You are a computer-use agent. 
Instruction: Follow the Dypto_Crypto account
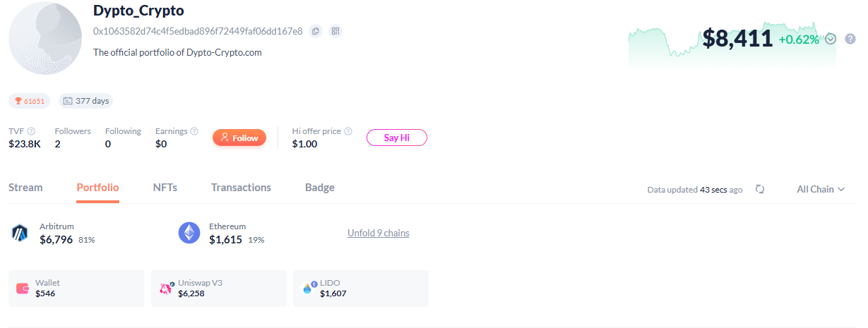239,138
